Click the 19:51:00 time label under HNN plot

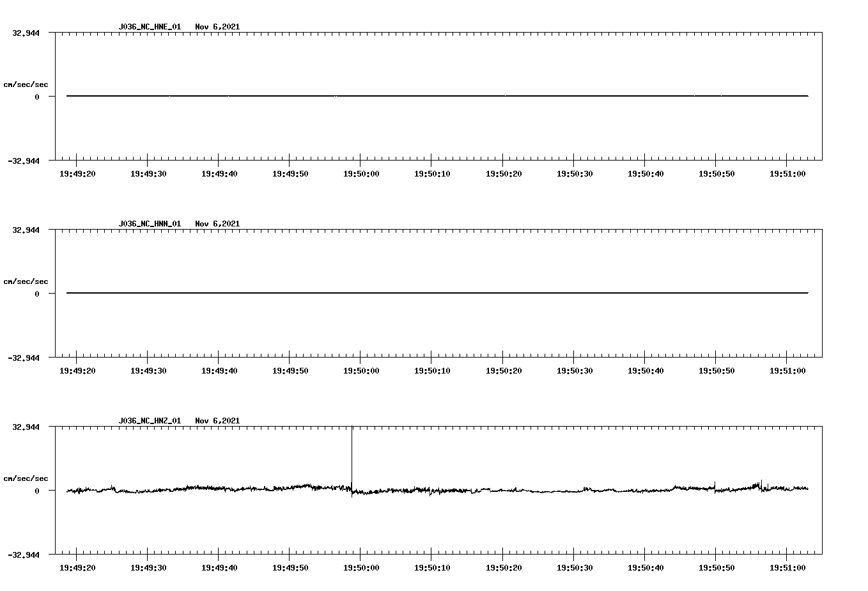tap(787, 370)
